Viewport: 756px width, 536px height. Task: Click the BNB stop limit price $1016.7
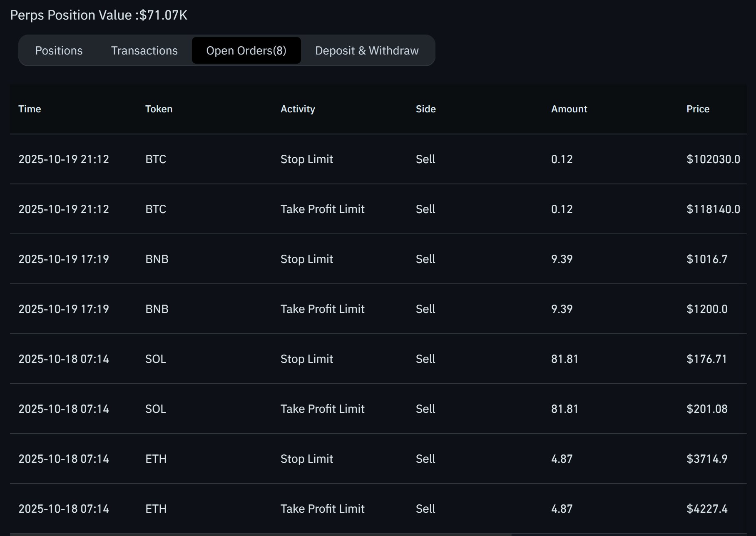707,259
